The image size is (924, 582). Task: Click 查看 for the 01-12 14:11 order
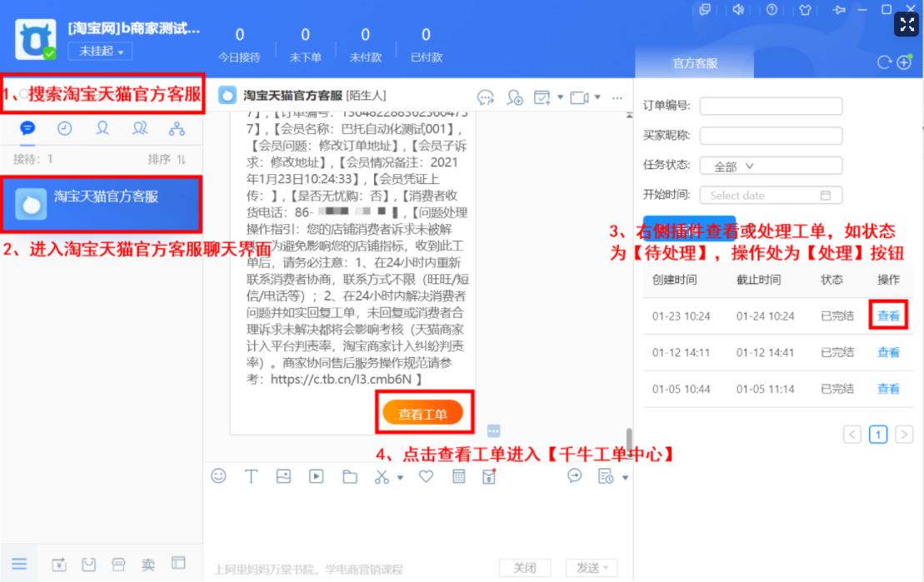[888, 352]
